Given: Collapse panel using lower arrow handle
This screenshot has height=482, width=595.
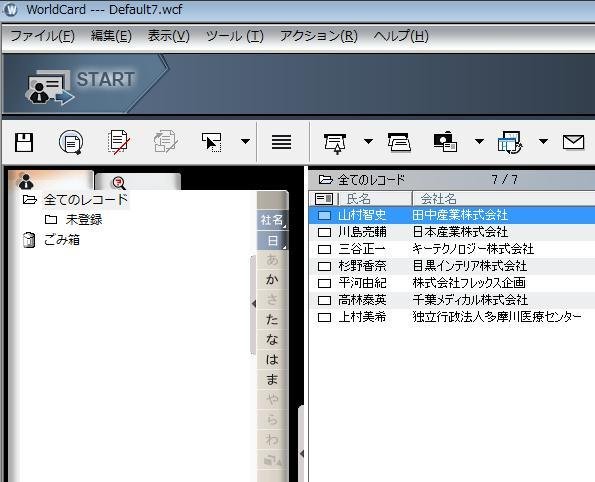Looking at the screenshot, I should [302, 453].
